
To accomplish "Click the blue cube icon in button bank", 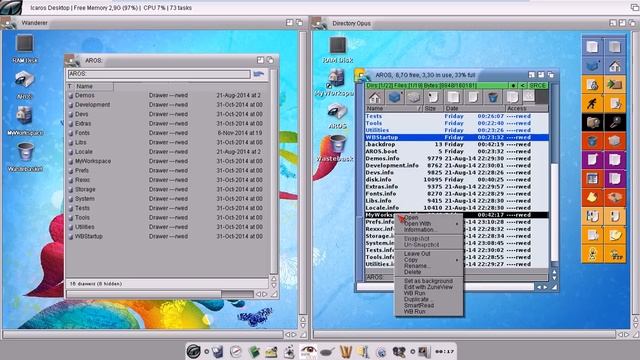I will tap(592, 66).
